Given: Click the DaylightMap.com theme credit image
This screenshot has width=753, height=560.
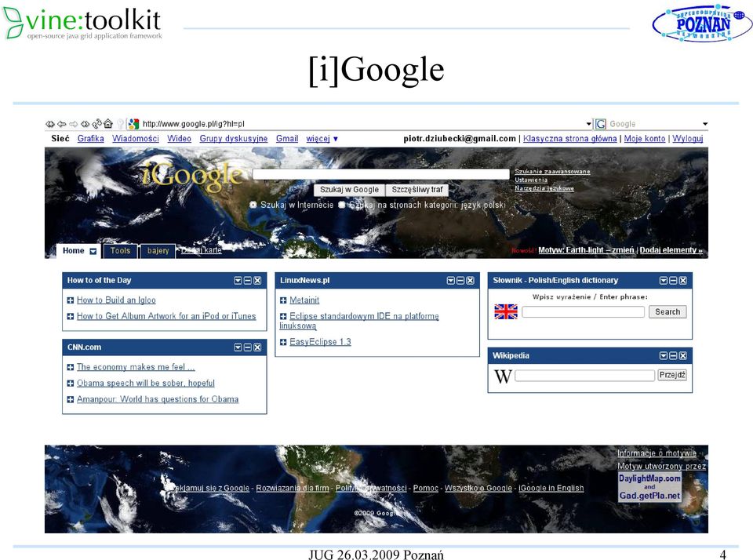Looking at the screenshot, I should (x=649, y=488).
